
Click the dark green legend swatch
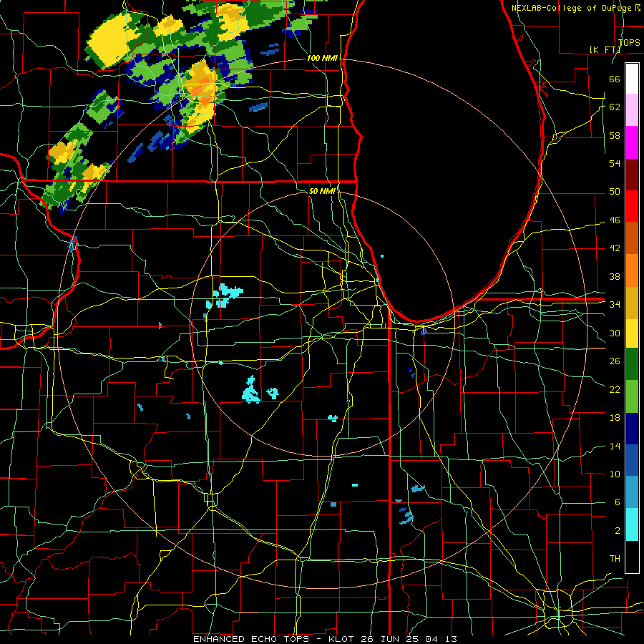click(632, 364)
